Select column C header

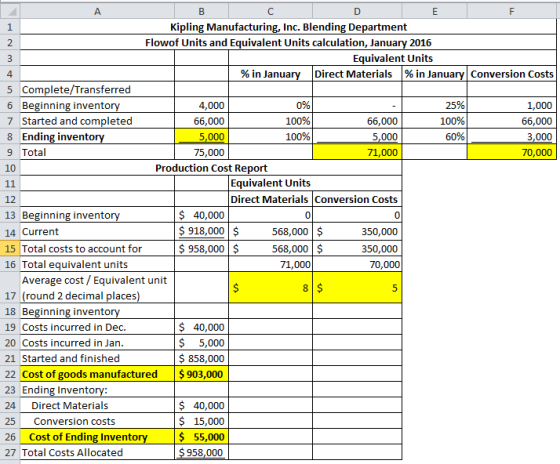point(270,11)
